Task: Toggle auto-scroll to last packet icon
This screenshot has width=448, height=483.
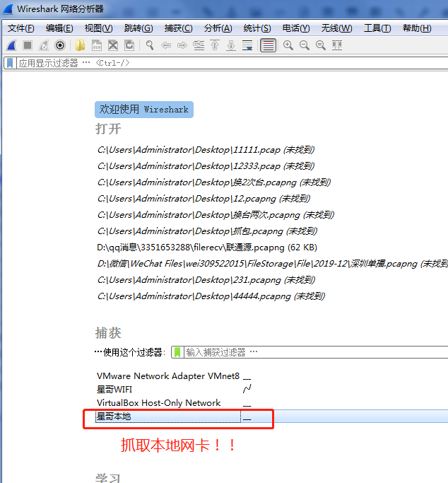Action: pos(247,45)
